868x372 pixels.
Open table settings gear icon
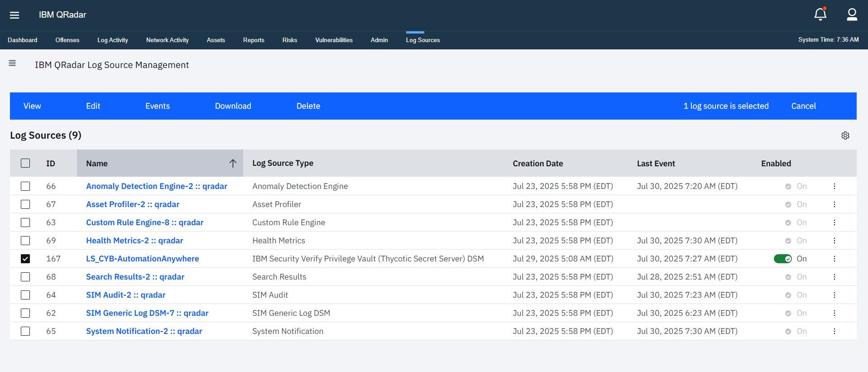[845, 135]
